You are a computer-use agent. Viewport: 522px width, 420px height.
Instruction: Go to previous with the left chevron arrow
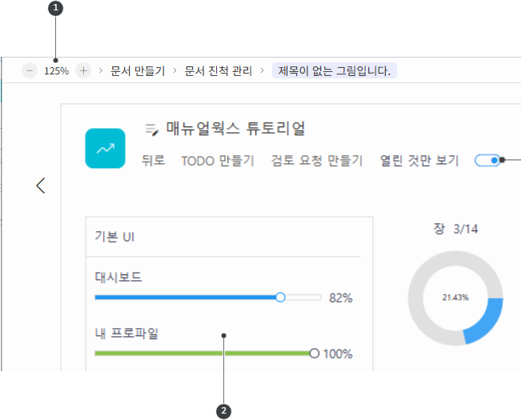41,186
